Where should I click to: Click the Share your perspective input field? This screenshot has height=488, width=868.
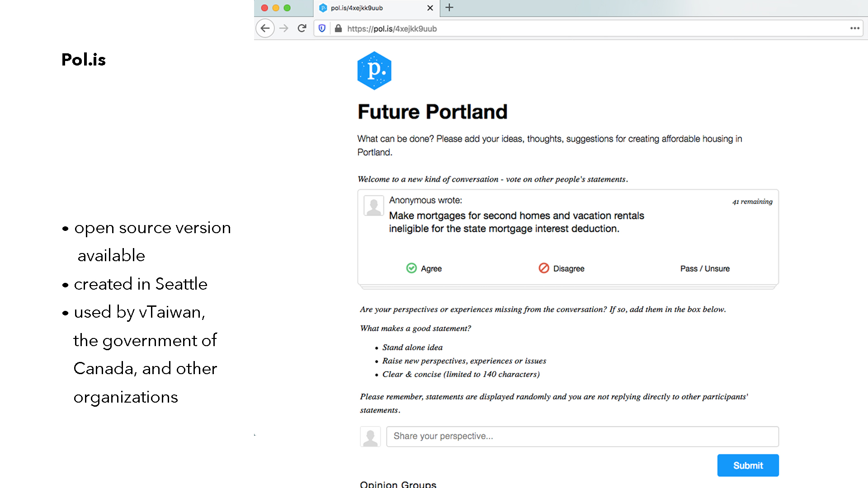tap(582, 436)
